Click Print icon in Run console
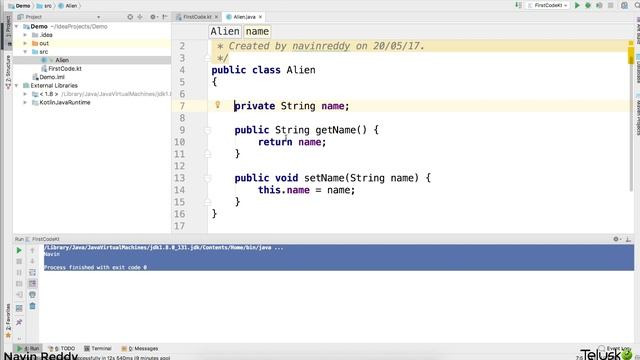The image size is (640, 360). click(32, 294)
